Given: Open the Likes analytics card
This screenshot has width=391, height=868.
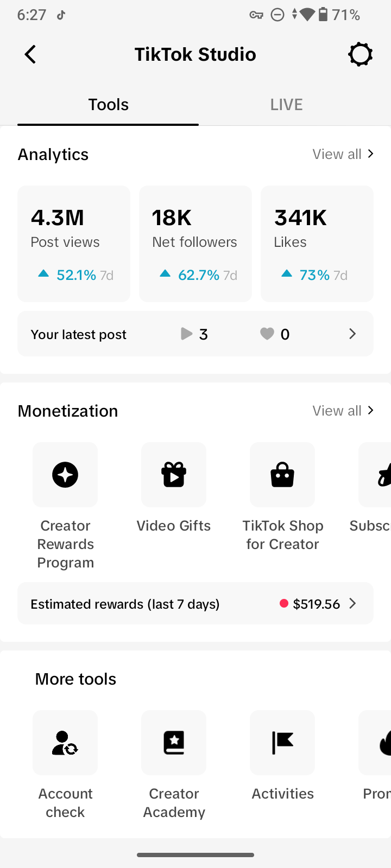Looking at the screenshot, I should 317,244.
